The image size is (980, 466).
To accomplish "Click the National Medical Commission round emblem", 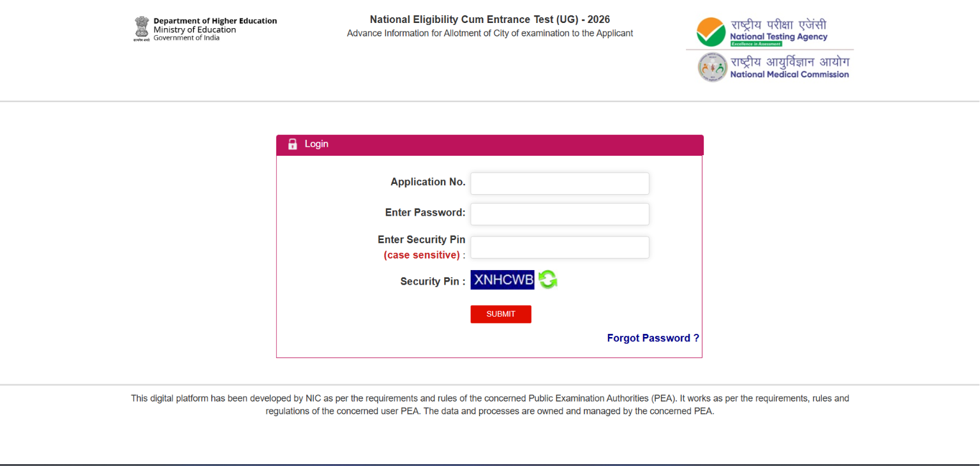I will pos(713,67).
